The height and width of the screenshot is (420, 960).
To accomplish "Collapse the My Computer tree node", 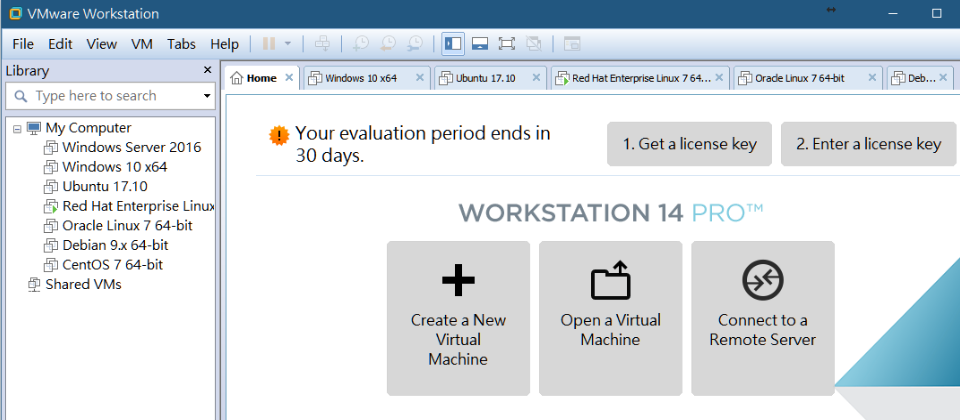I will 17,129.
